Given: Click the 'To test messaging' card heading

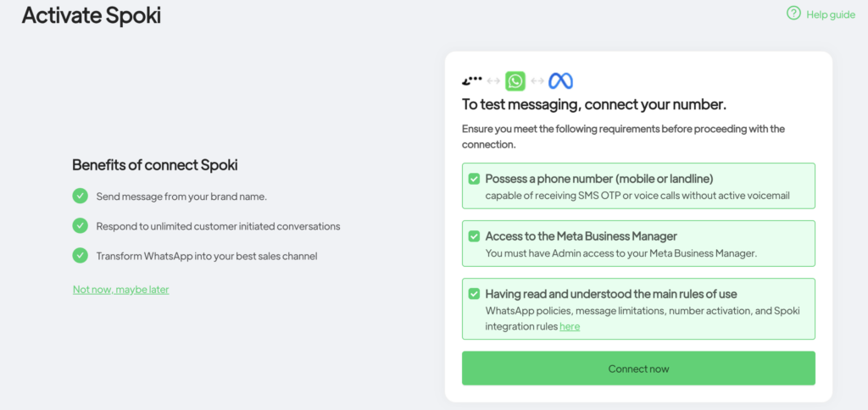Looking at the screenshot, I should tap(594, 105).
